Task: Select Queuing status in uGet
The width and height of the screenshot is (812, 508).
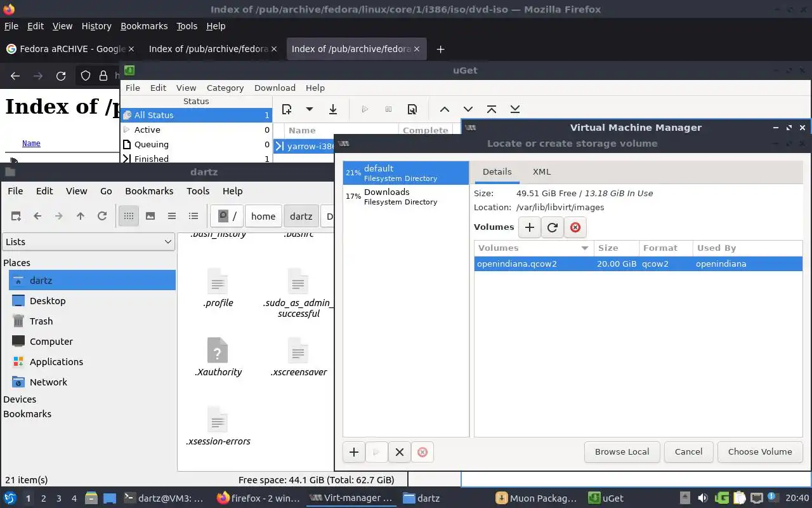Action: [x=196, y=144]
